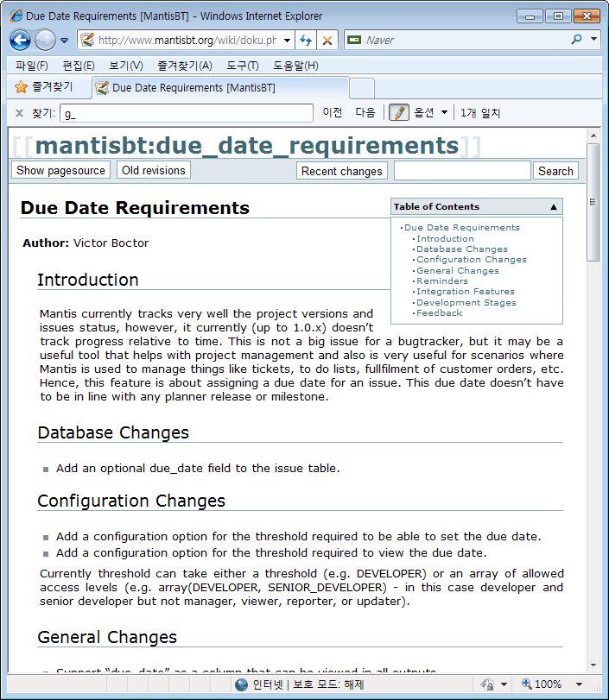Open the 옵션 find options dropdown

[x=430, y=112]
